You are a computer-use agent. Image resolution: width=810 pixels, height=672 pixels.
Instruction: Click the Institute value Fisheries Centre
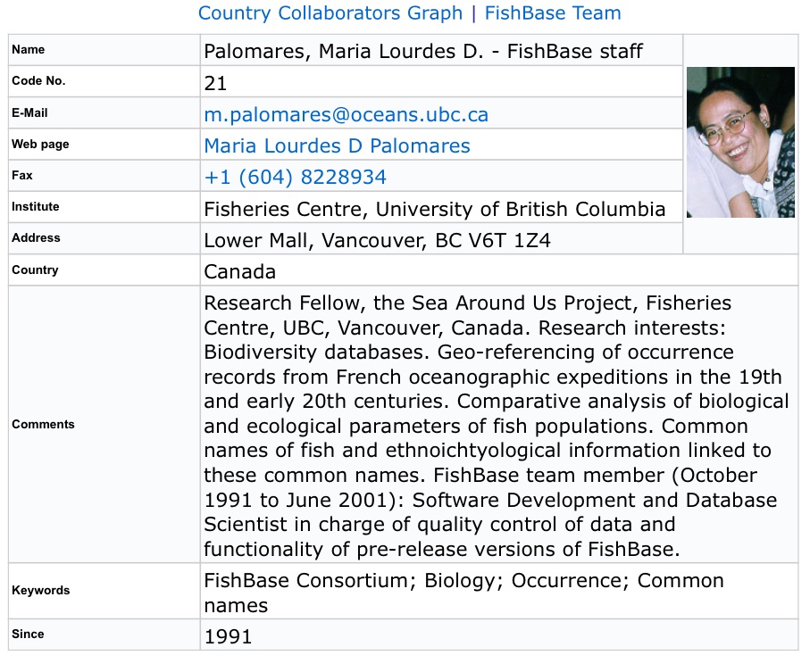(434, 209)
